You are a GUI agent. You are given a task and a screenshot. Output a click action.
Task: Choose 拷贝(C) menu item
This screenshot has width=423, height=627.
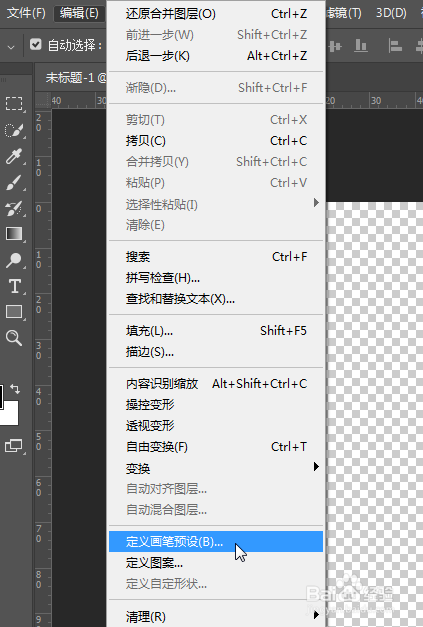click(216, 141)
